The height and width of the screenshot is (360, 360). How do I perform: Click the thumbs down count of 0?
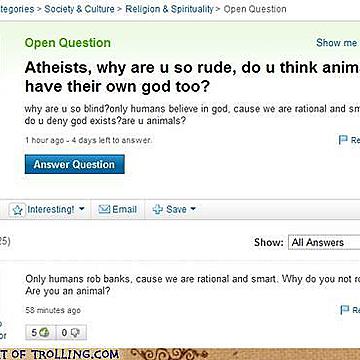(64, 333)
